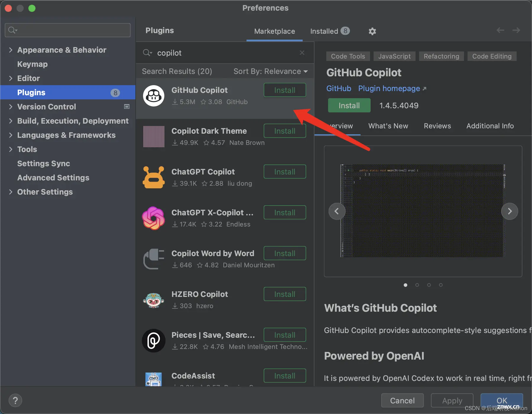
Task: Click the JavaScript tag
Action: 394,56
